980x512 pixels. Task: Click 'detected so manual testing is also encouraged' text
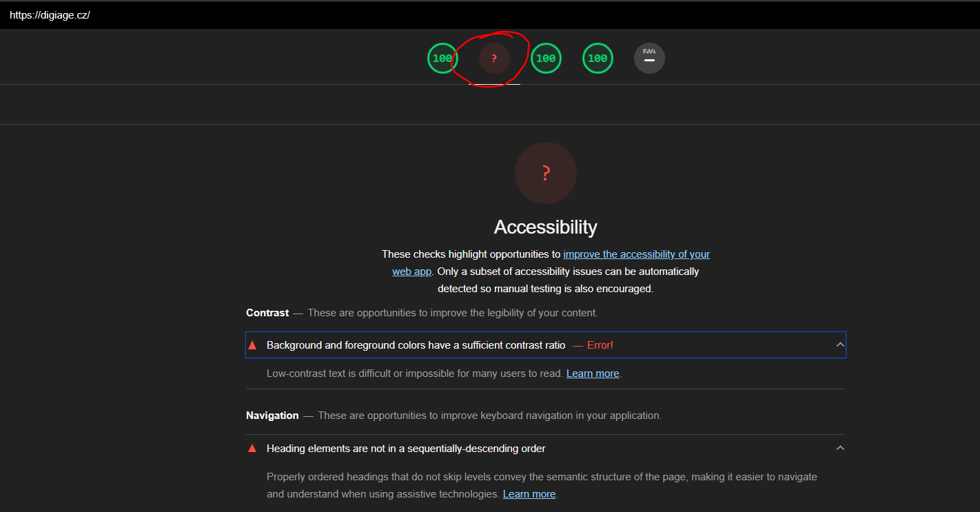[546, 289]
